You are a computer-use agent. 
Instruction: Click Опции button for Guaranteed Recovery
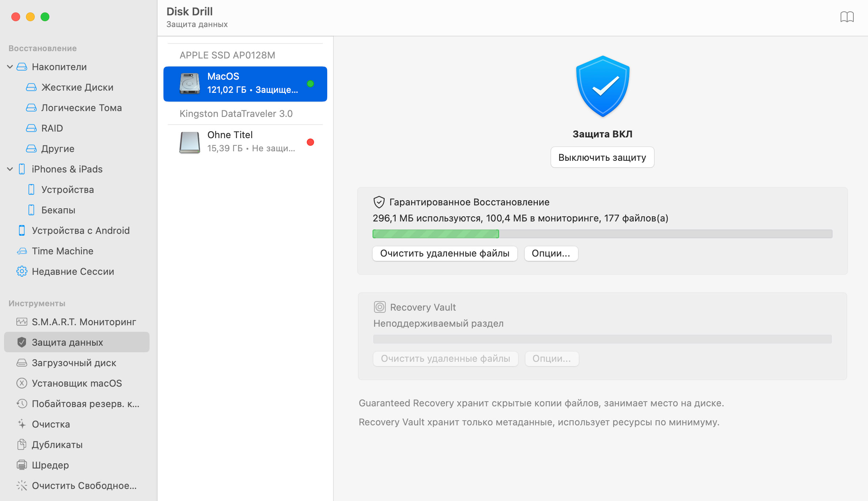(550, 254)
